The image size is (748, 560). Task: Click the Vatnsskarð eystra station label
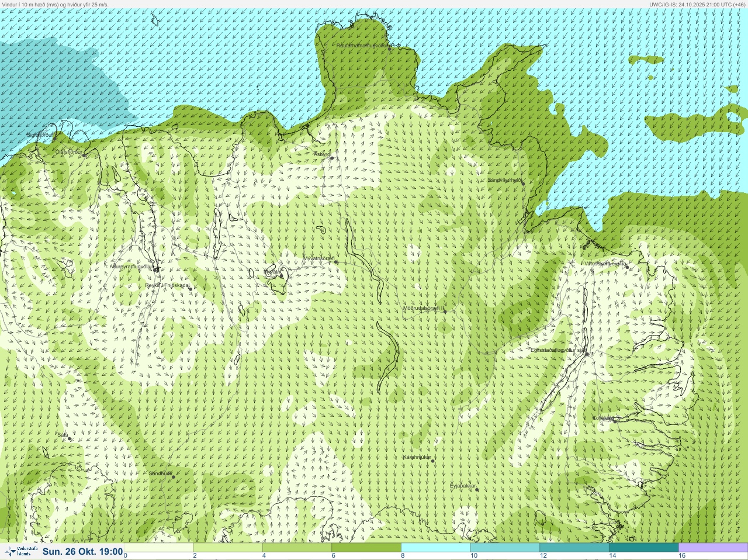[605, 264]
